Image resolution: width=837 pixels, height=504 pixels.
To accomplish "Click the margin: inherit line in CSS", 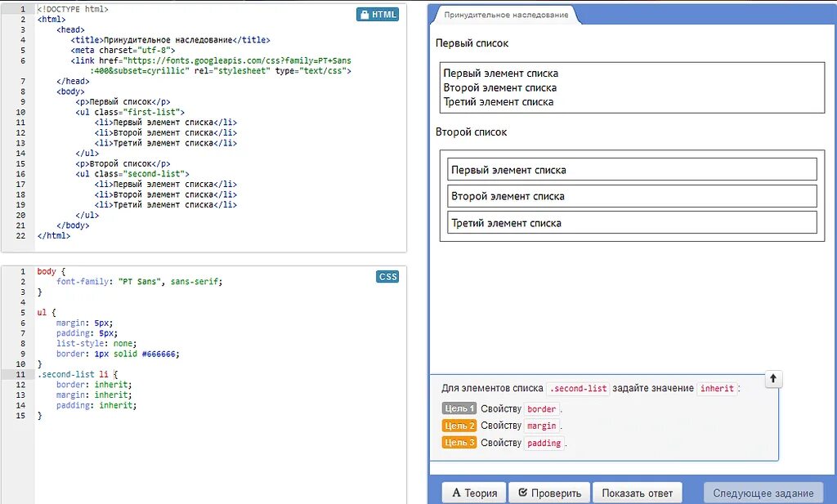I will click(94, 395).
